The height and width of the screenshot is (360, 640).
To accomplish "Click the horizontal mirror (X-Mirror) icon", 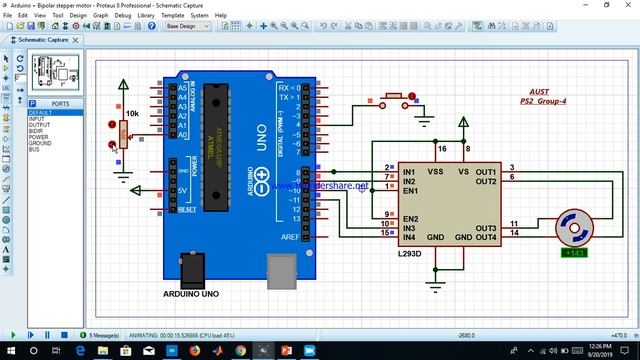I will click(x=20, y=90).
